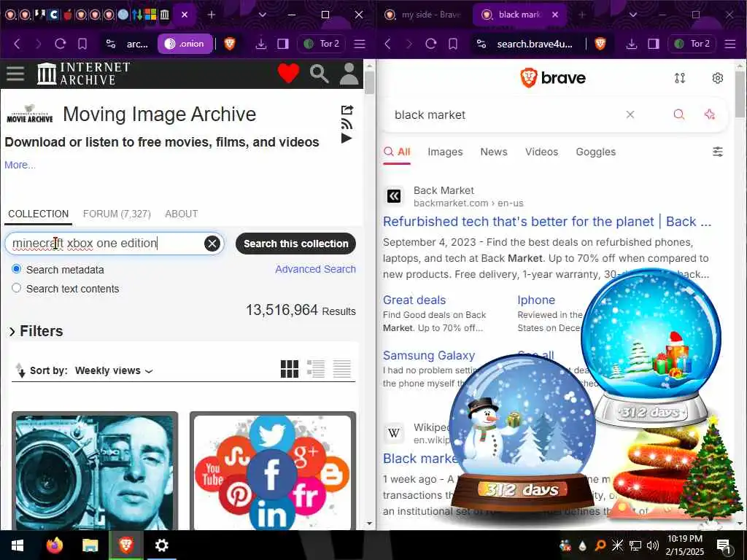Launch Firefox from the taskbar

[x=54, y=545]
